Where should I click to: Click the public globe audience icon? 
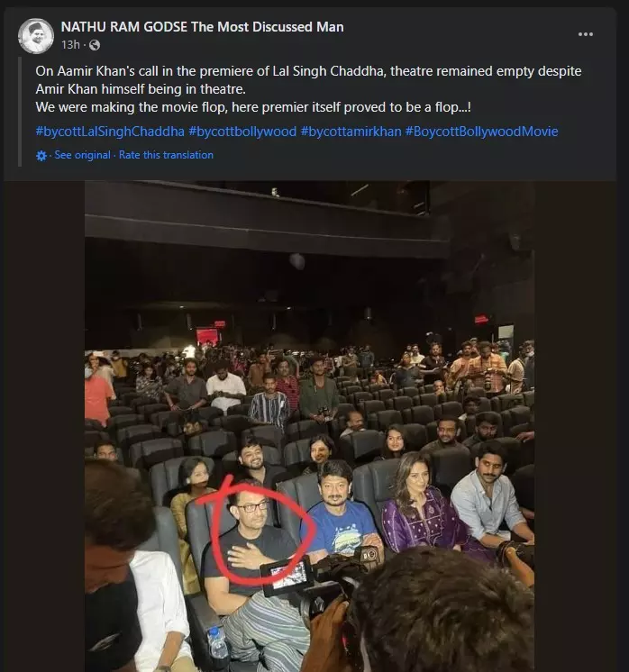pyautogui.click(x=95, y=45)
